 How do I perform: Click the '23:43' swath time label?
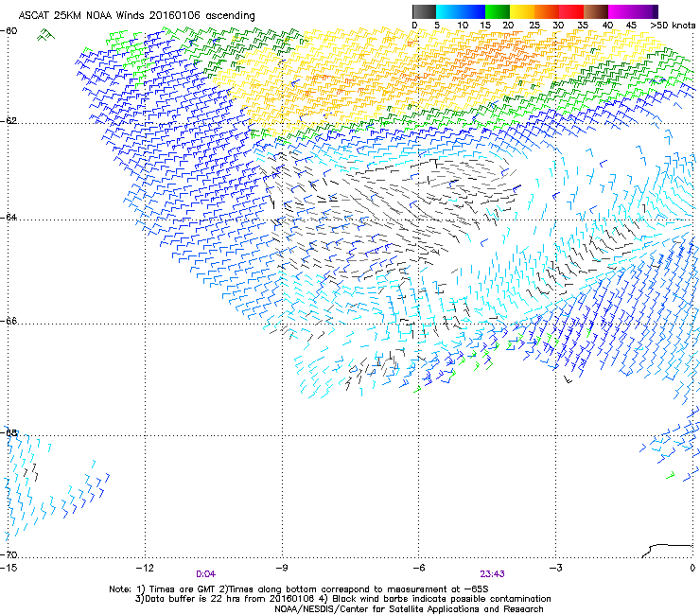[x=493, y=574]
